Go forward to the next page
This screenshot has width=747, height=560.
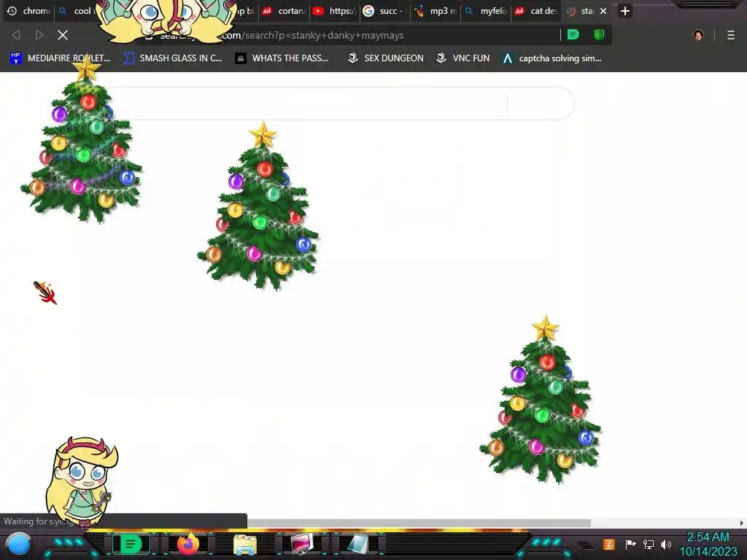tap(39, 35)
